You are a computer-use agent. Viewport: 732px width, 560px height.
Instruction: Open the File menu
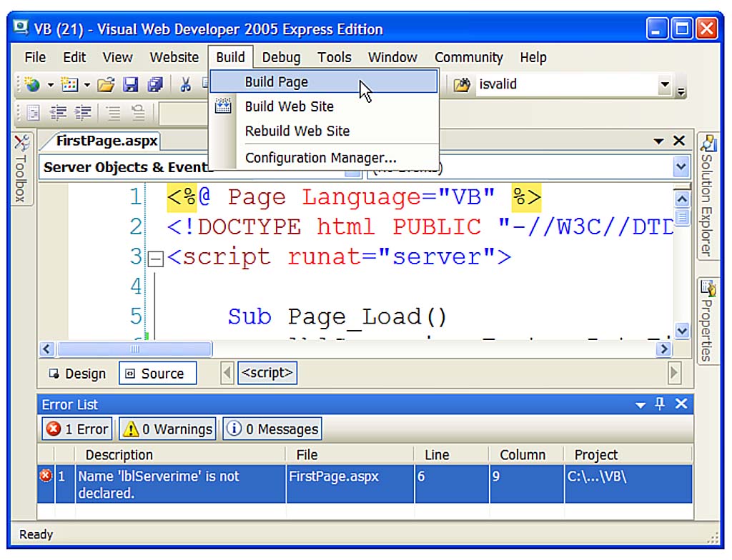[35, 57]
